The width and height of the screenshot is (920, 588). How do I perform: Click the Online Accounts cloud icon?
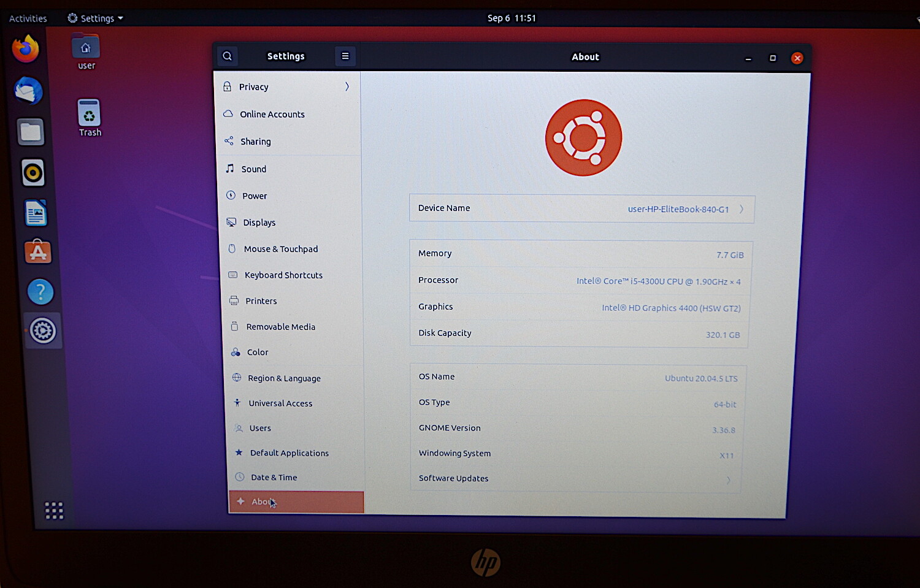pos(228,114)
